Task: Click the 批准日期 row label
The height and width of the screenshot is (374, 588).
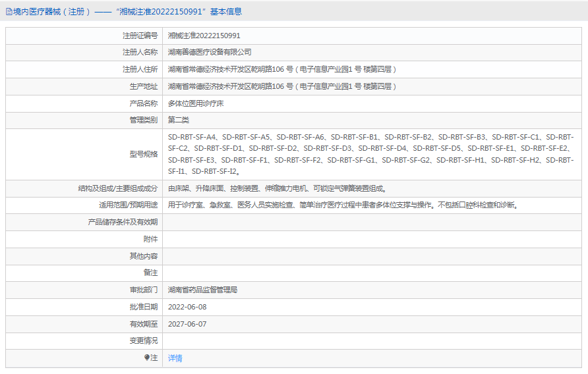Action: (x=144, y=307)
